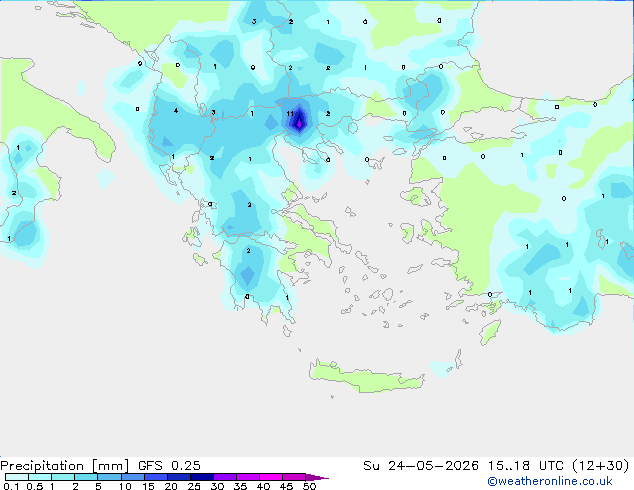Click the 'Su 24-05-2026' date text

[421, 466]
